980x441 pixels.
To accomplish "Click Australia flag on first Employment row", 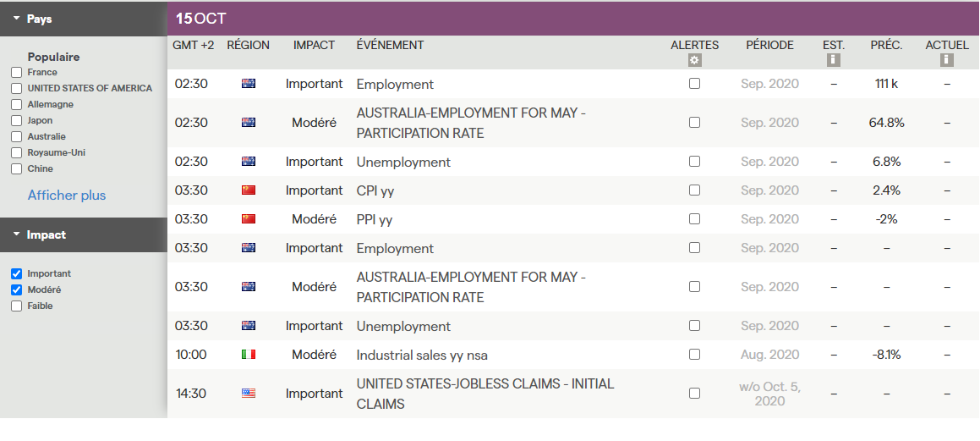I will coord(249,84).
